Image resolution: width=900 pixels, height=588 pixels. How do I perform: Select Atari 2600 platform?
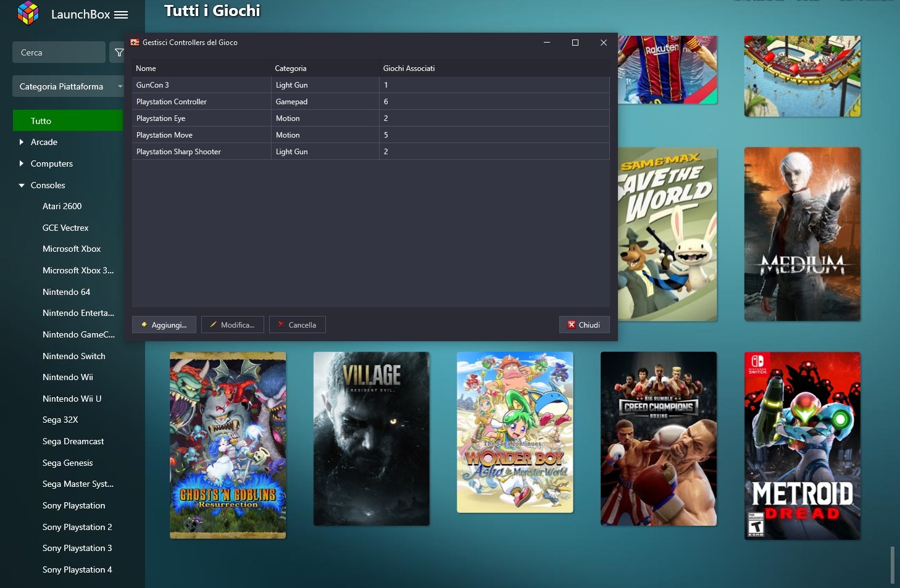pos(62,206)
